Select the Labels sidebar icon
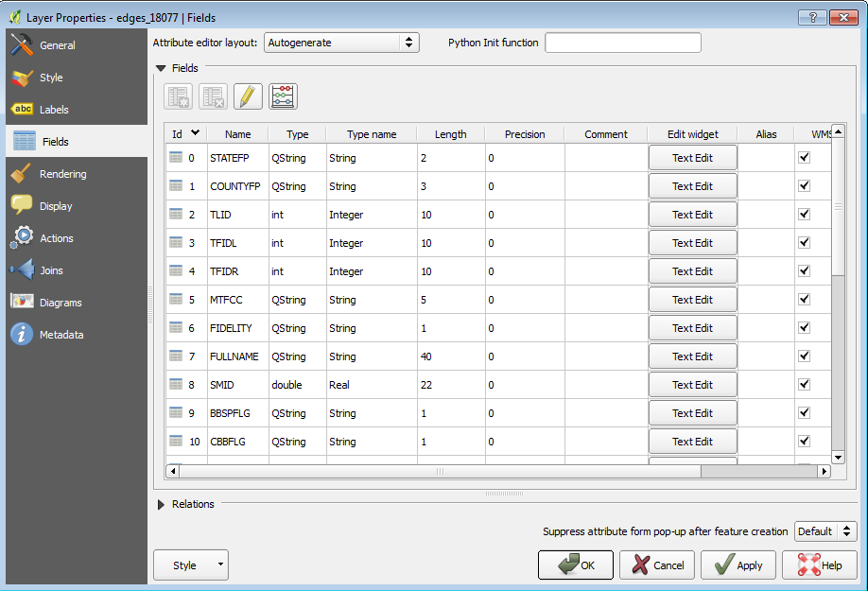Viewport: 868px width, 591px height. (x=22, y=110)
